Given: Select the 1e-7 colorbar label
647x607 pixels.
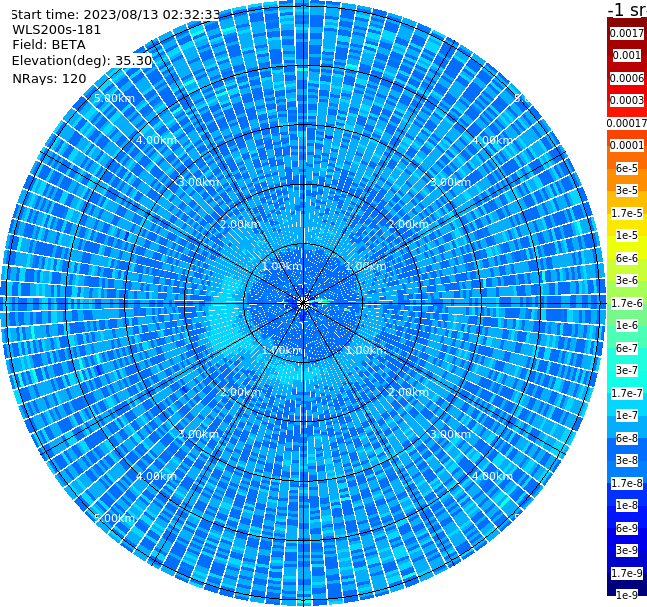Looking at the screenshot, I should pos(627,415).
